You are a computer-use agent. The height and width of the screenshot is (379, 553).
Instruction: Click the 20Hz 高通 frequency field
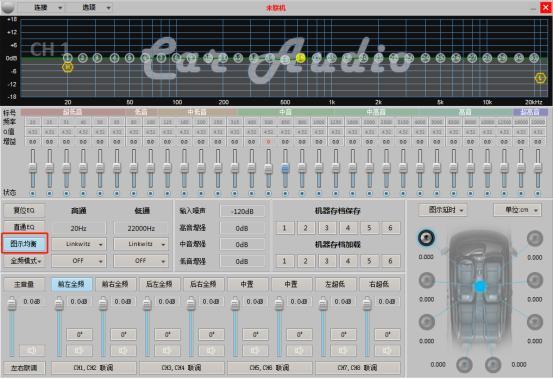(x=79, y=228)
